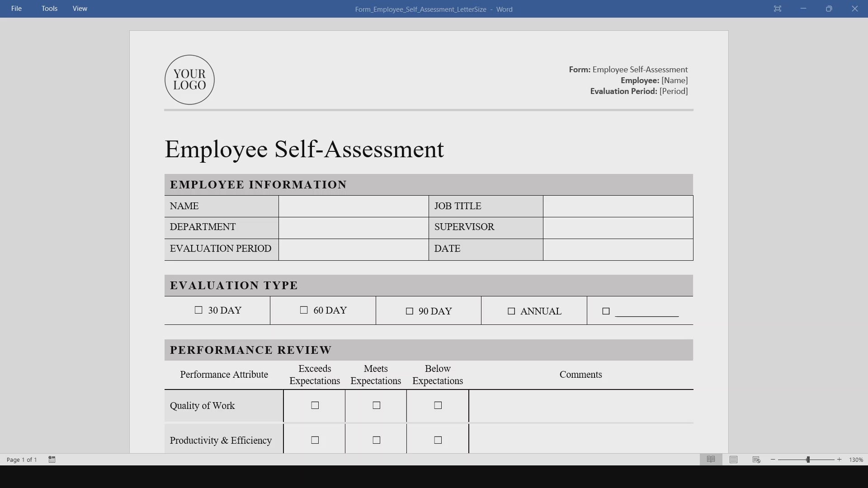
Task: Check the 60 DAY evaluation checkbox
Action: pyautogui.click(x=304, y=310)
